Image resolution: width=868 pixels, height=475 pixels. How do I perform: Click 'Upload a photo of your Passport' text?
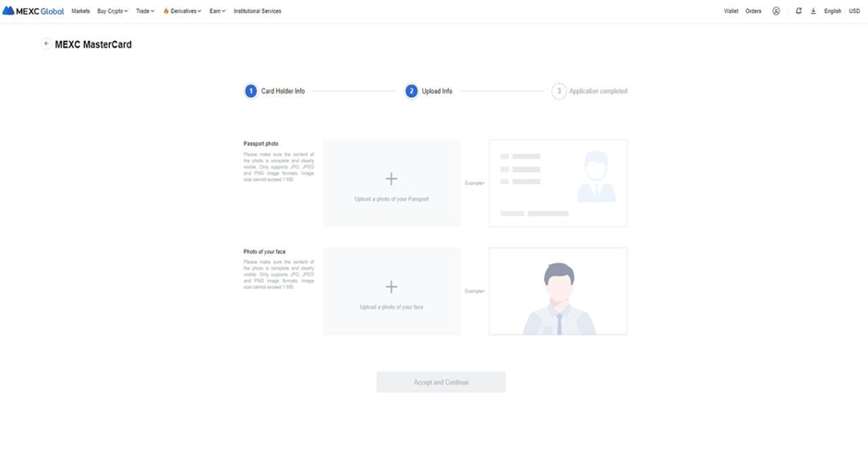coord(392,199)
